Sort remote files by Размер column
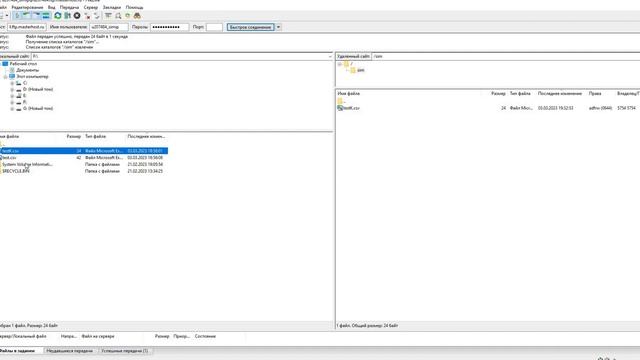This screenshot has height=360, width=640. point(498,93)
